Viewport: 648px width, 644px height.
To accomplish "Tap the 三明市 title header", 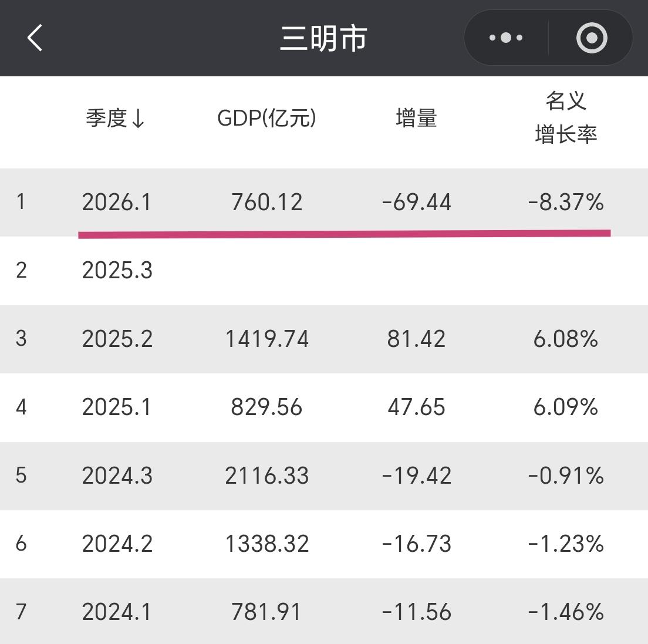I will click(323, 37).
